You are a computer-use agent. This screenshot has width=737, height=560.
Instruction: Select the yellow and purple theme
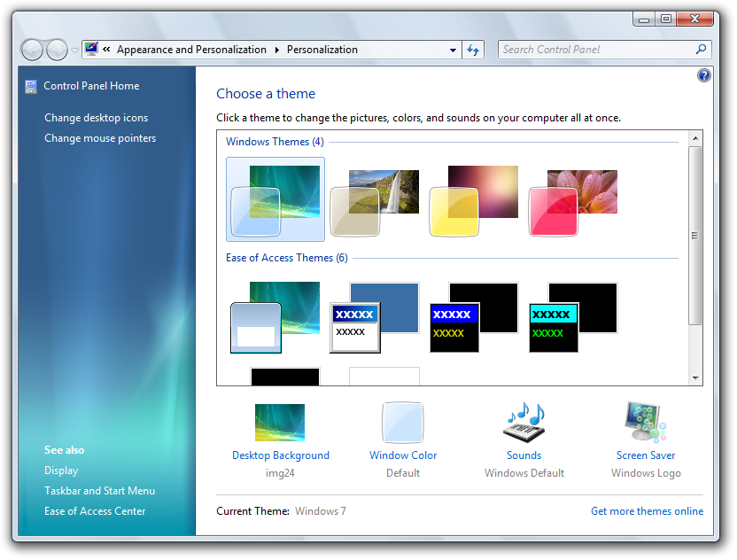click(474, 200)
